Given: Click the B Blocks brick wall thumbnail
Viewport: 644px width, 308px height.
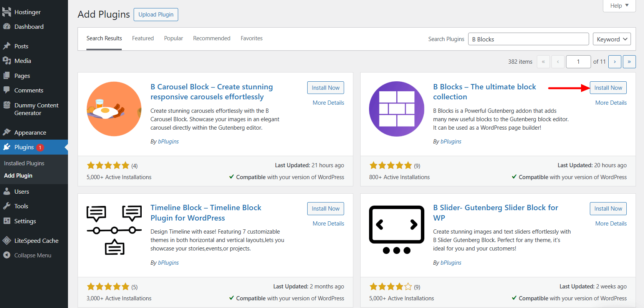Looking at the screenshot, I should coord(397,109).
